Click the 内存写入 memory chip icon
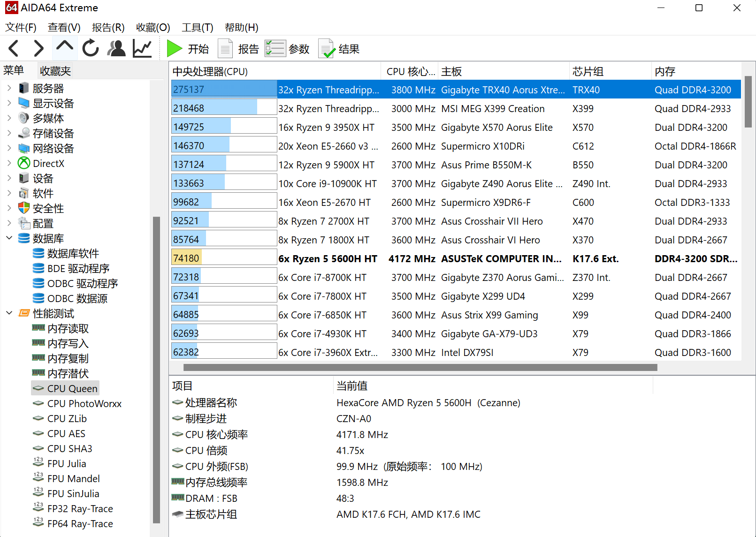Viewport: 756px width, 537px height. click(38, 343)
